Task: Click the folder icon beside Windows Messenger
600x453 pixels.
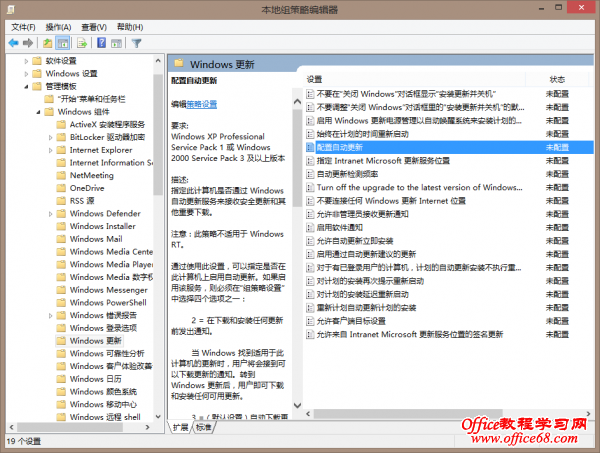Action: click(x=61, y=290)
